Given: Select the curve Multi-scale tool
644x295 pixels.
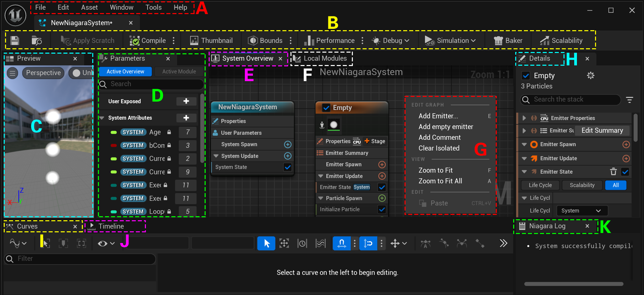Looking at the screenshot, I should pyautogui.click(x=321, y=243).
